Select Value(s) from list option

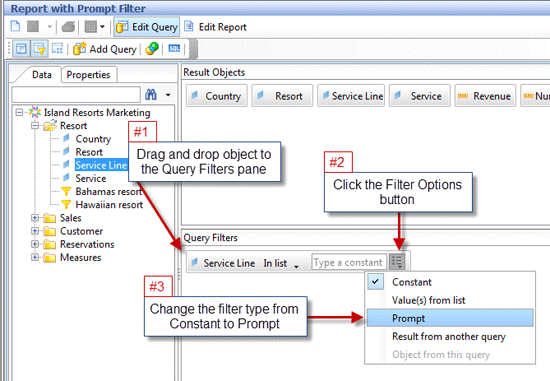tap(450, 300)
